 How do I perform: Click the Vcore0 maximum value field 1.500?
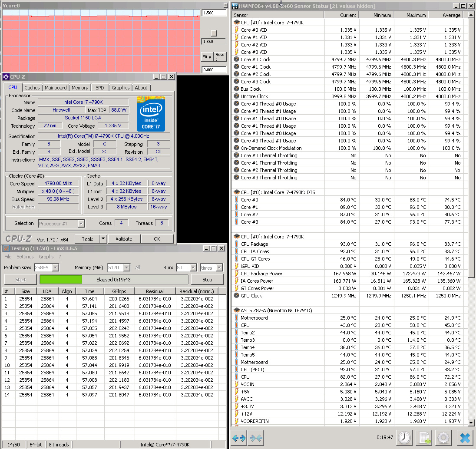[214, 13]
